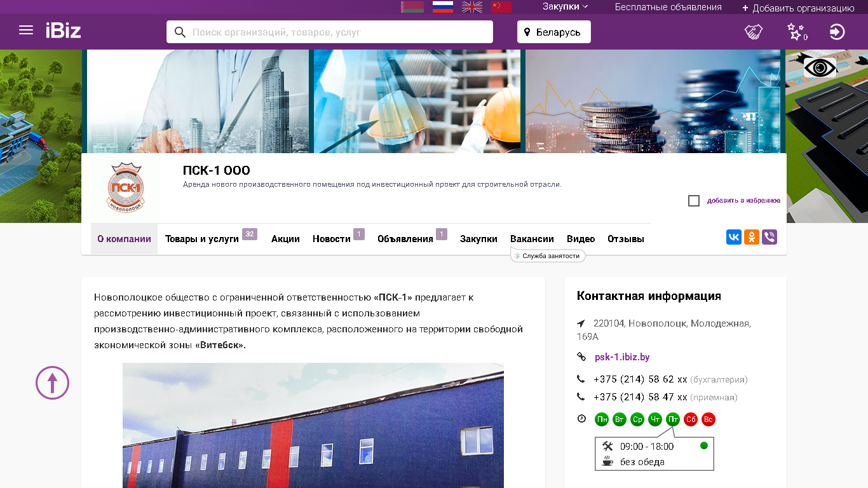Select the Belarus flag language
Image resolution: width=868 pixels, height=488 pixels.
point(412,7)
